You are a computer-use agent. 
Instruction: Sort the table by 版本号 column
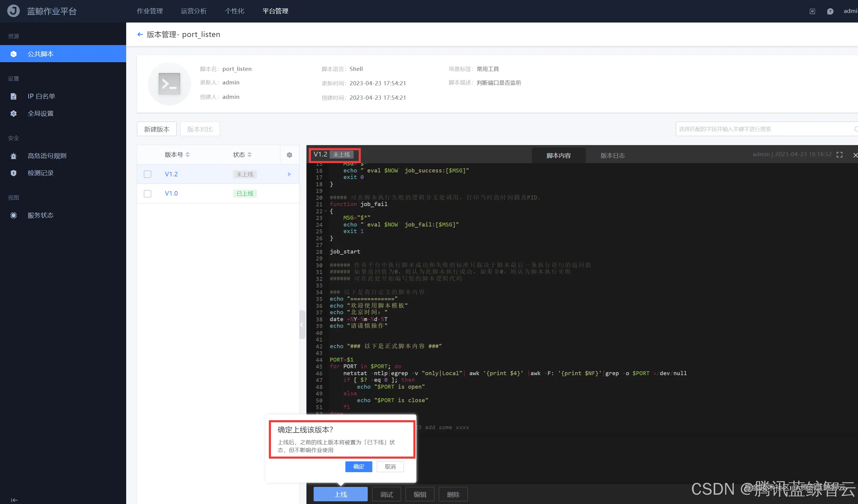click(x=187, y=155)
